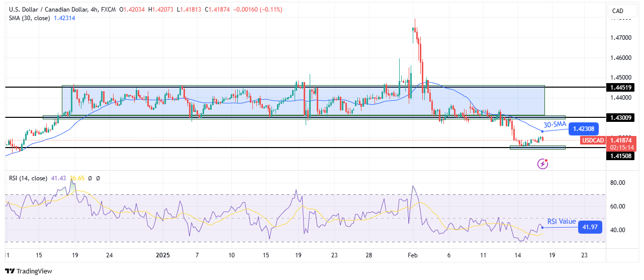Click the USDCAD current price tag

click(x=592, y=141)
